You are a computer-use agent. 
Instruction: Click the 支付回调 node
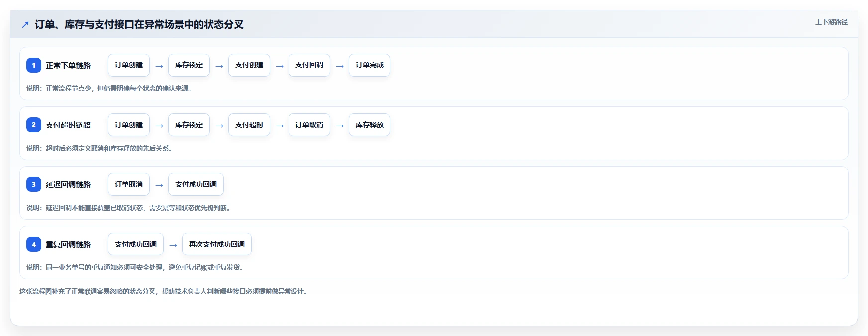pyautogui.click(x=309, y=65)
